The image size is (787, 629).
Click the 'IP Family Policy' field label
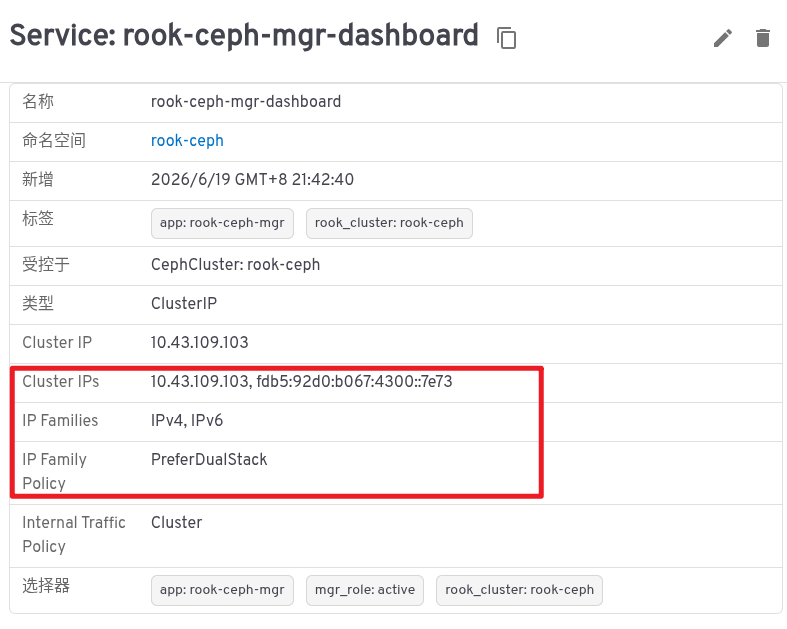54,471
